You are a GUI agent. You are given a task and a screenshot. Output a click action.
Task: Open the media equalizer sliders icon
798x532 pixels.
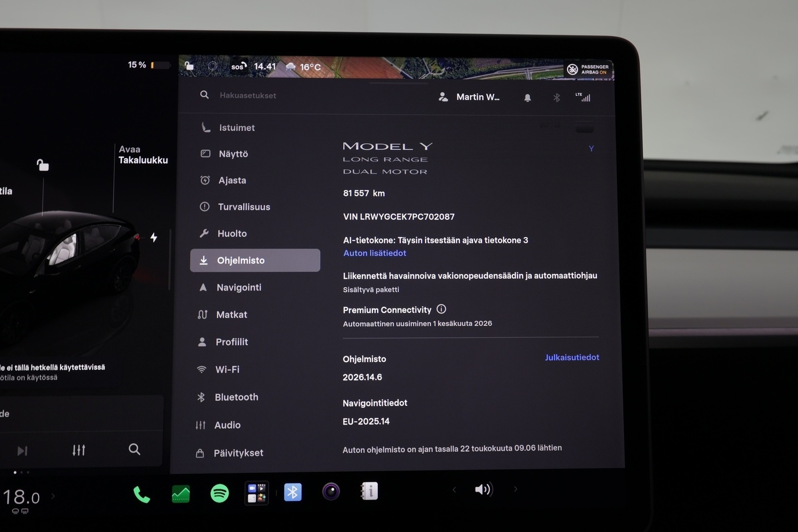click(79, 450)
